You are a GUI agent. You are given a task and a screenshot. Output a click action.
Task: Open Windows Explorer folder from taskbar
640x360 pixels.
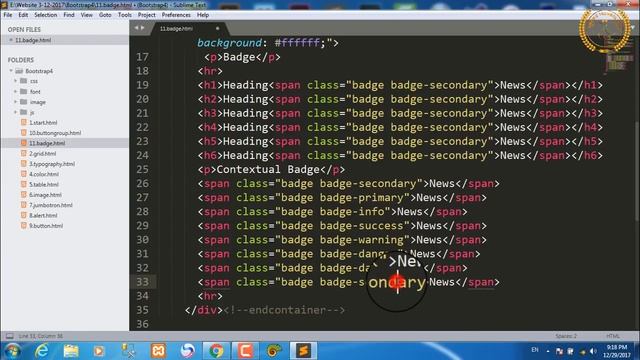coord(71,351)
